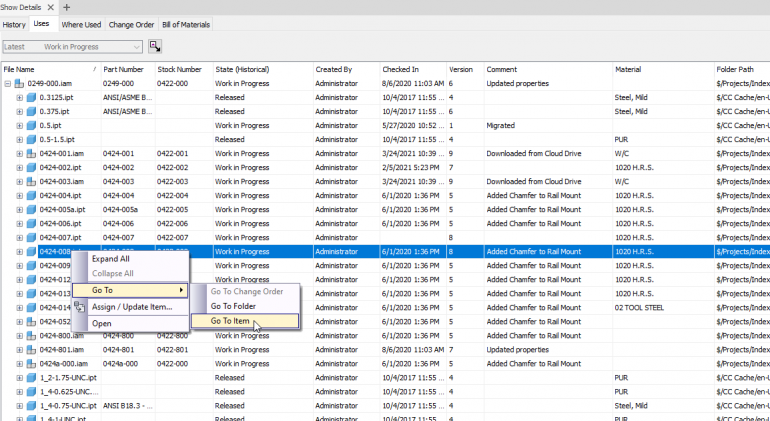Close the Show Details tab
Screen dimensions: 770x421
(50, 7)
